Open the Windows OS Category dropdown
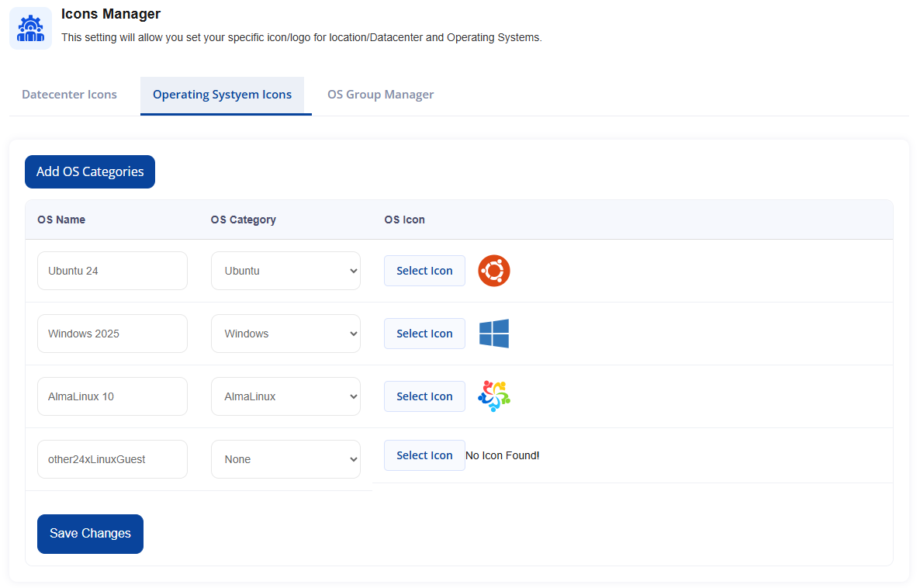 point(285,334)
